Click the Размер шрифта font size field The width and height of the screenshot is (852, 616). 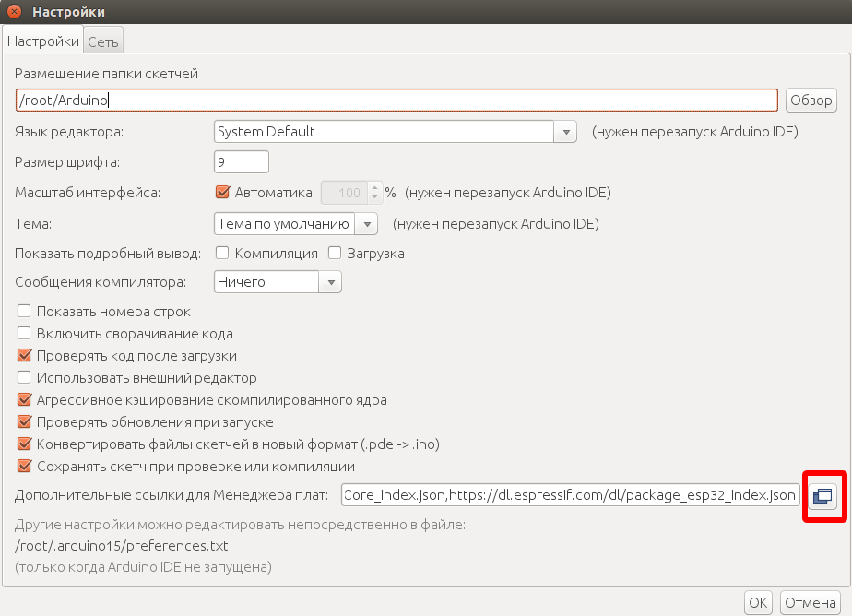click(x=241, y=162)
